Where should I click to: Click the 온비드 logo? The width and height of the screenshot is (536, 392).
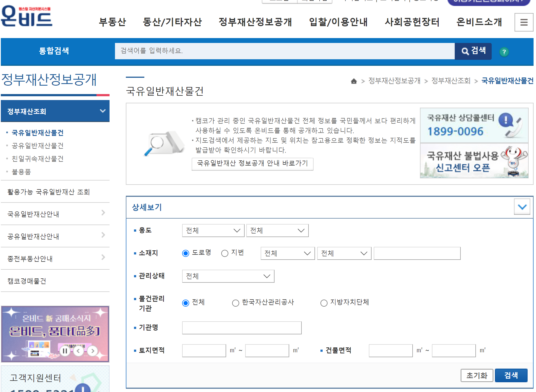pos(27,16)
